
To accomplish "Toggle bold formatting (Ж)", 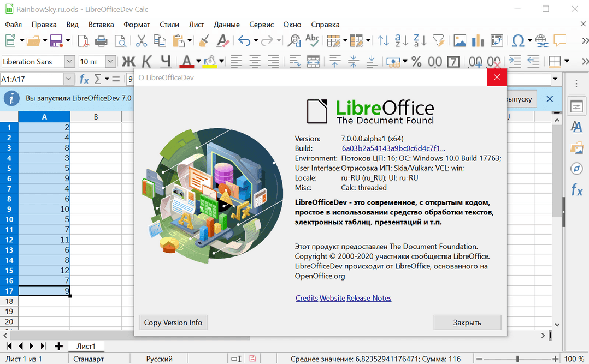I will tap(128, 62).
